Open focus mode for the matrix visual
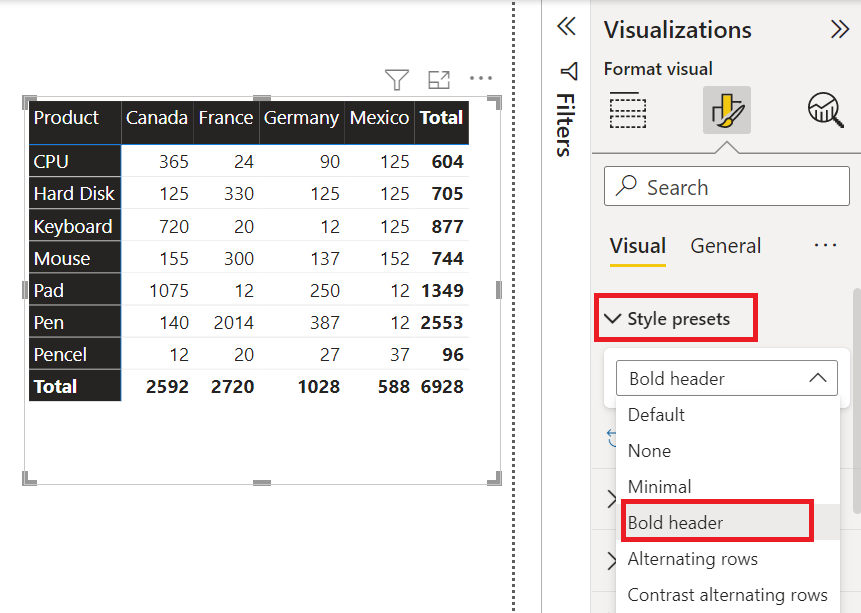This screenshot has height=613, width=861. (x=438, y=79)
